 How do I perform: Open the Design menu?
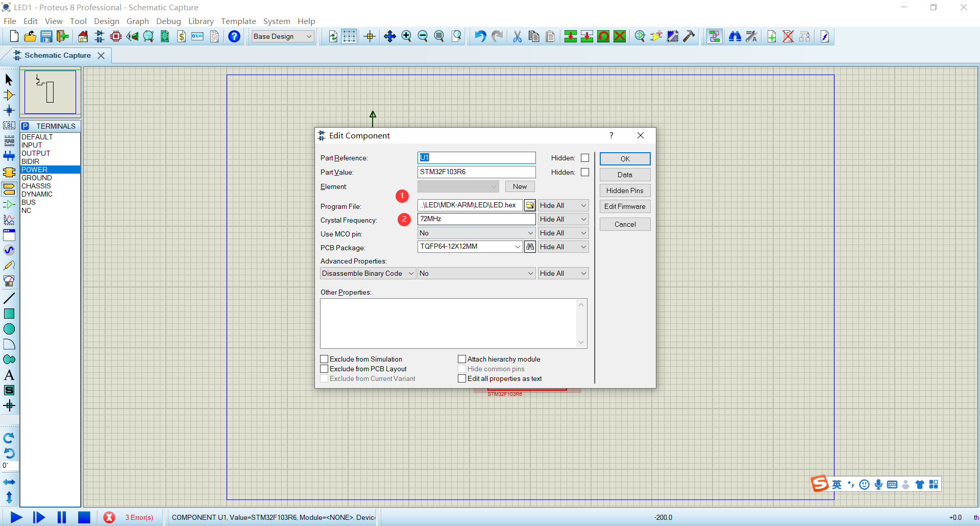106,21
